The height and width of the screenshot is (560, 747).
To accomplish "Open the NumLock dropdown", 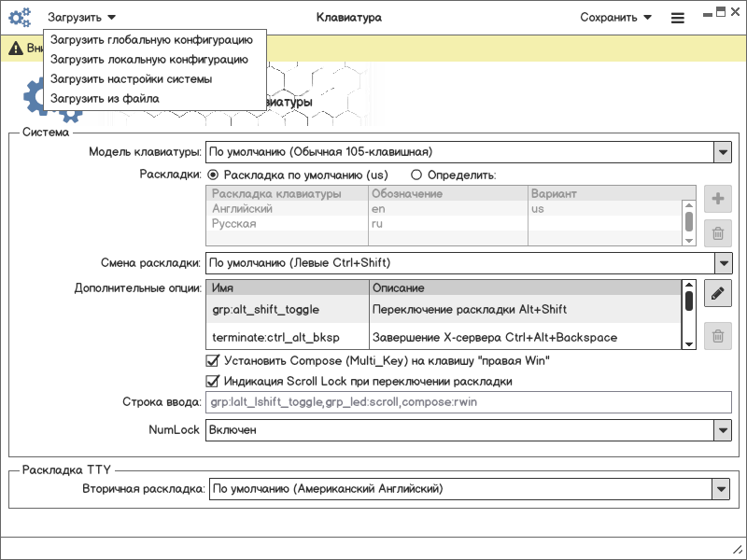I will pos(722,429).
